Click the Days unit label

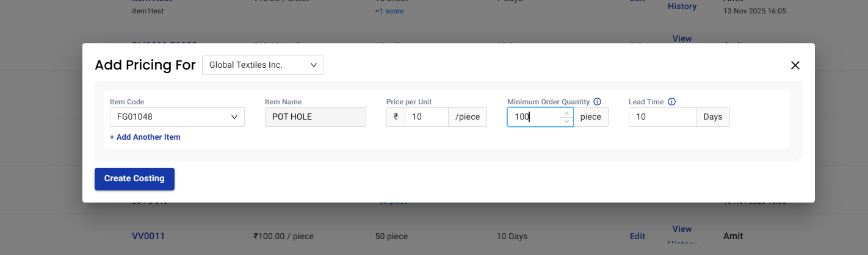[x=712, y=117]
